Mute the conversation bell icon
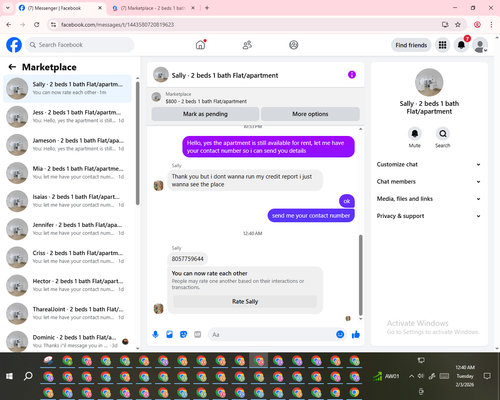 tap(415, 134)
